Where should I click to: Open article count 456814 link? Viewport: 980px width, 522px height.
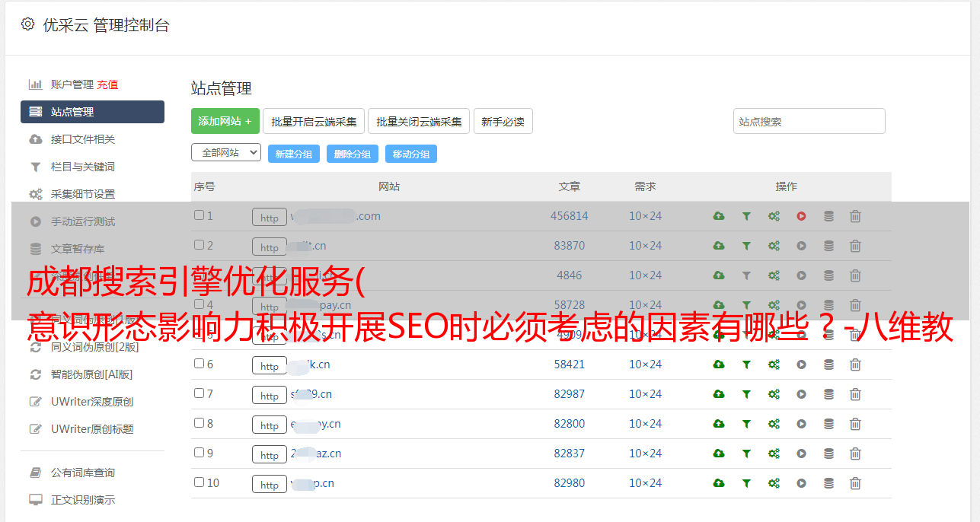pos(570,216)
